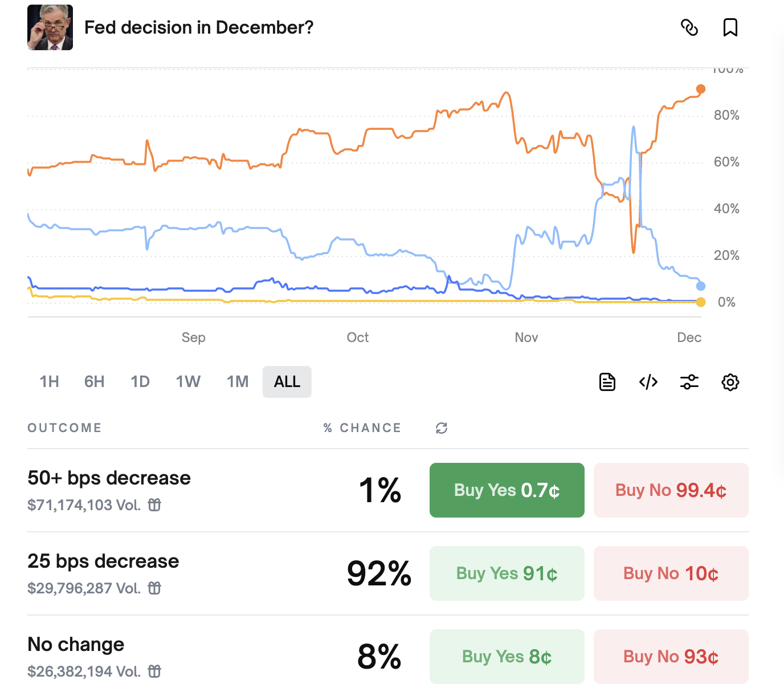The width and height of the screenshot is (784, 684).
Task: Keep ALL timeframe selected
Action: (287, 382)
